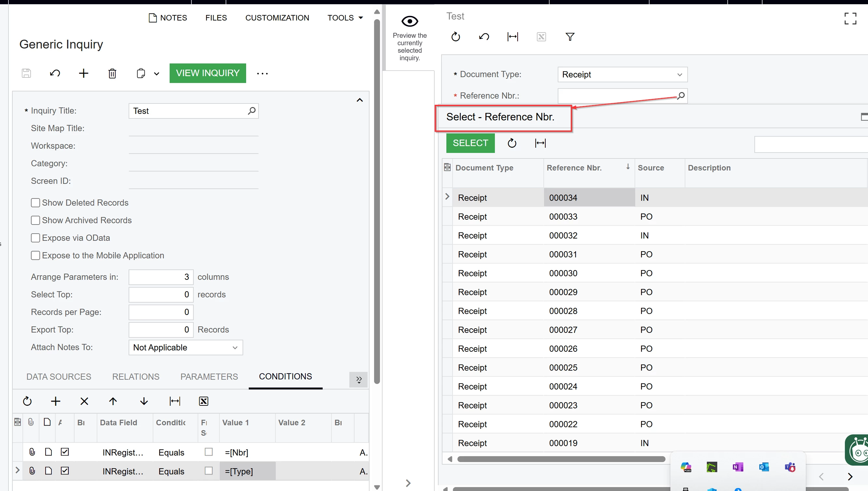Click the lookup table horizontal scrollbar
The width and height of the screenshot is (868, 491).
coord(561,459)
